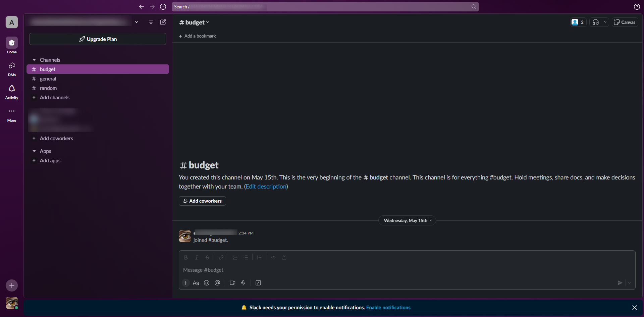Click the Upgrade Plan button
Image resolution: width=644 pixels, height=317 pixels.
point(98,39)
